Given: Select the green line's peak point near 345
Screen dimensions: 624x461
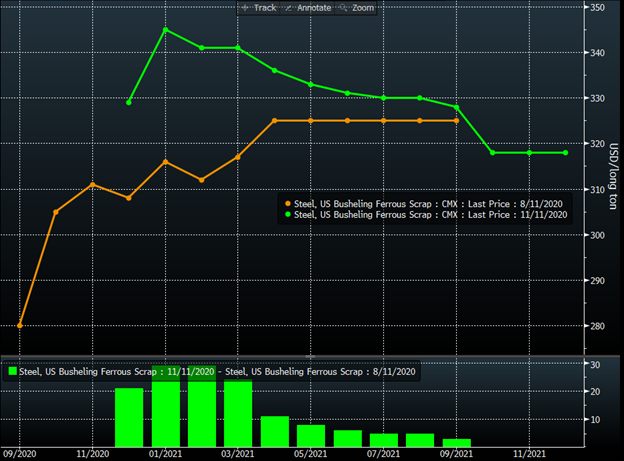Looking at the screenshot, I should 165,29.
